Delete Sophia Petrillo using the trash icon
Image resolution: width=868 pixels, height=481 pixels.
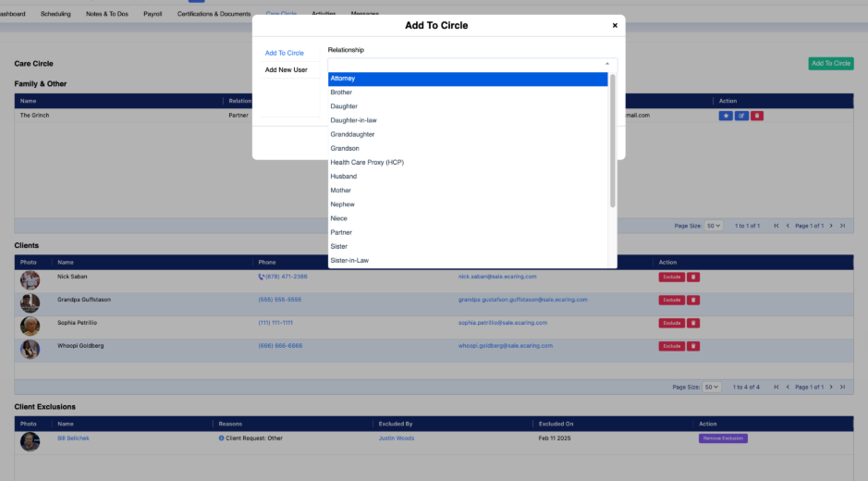(693, 323)
